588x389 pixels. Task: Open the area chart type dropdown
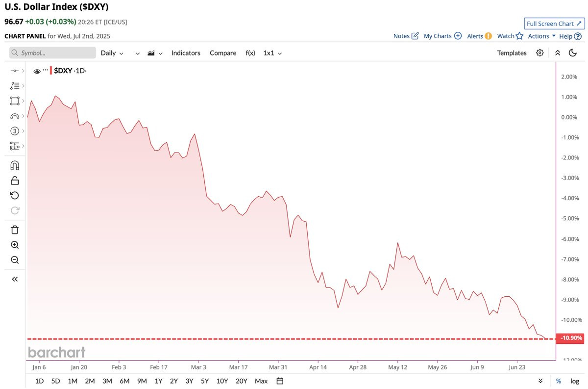point(155,53)
